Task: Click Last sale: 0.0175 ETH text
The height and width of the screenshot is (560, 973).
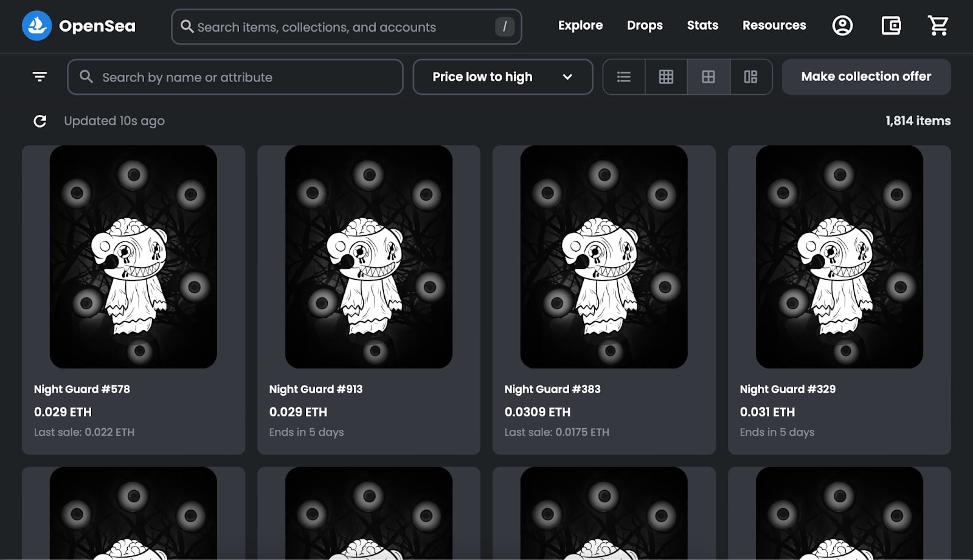Action: (x=557, y=432)
